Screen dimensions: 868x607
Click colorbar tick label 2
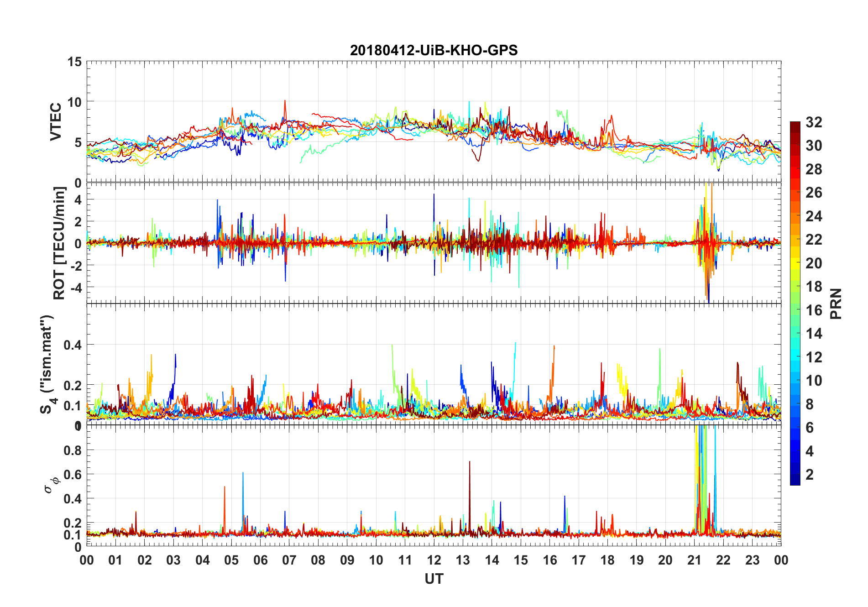click(810, 474)
